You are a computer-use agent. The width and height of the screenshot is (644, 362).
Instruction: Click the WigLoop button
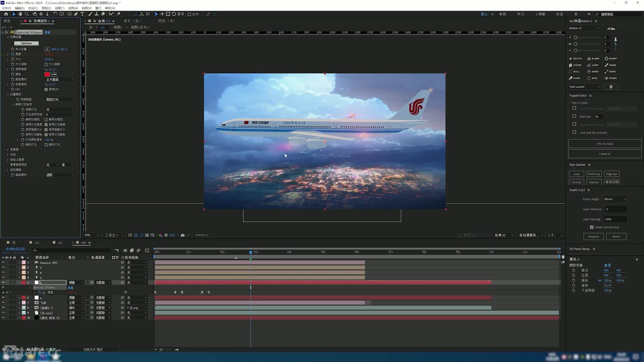pyautogui.click(x=611, y=174)
